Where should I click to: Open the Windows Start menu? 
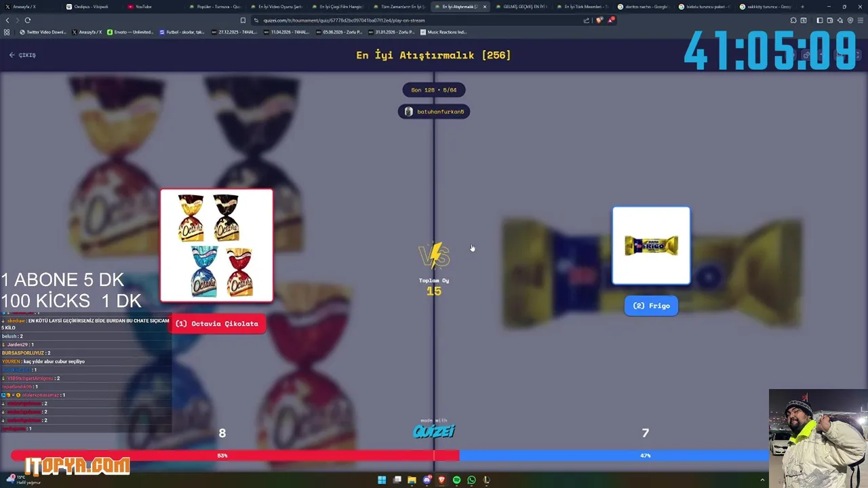coord(382,480)
